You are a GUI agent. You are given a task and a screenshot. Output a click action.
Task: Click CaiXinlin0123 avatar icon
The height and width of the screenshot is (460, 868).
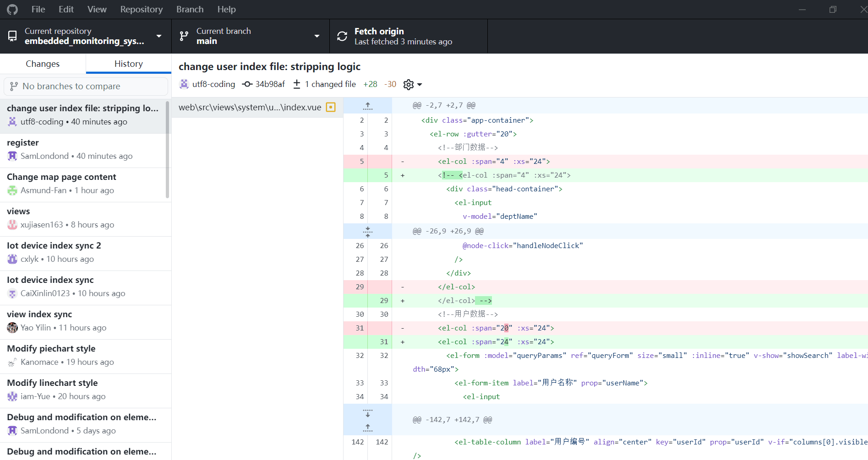coord(12,293)
